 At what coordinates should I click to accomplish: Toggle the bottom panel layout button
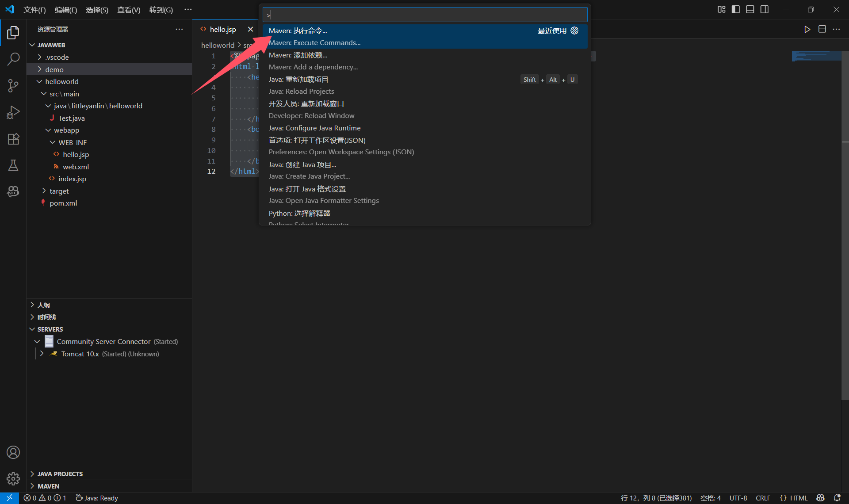750,9
